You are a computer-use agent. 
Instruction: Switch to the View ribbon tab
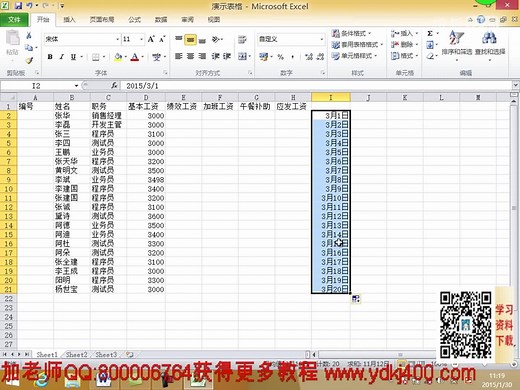point(214,20)
